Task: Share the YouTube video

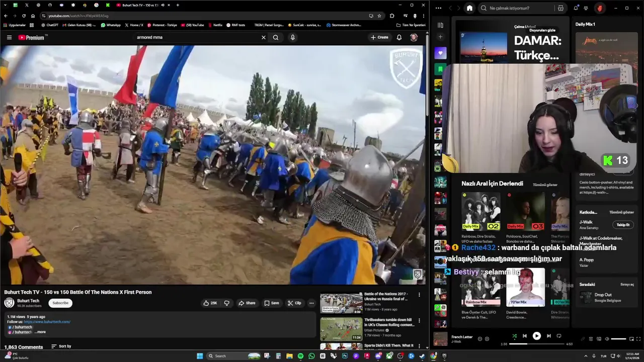Action: click(x=247, y=303)
